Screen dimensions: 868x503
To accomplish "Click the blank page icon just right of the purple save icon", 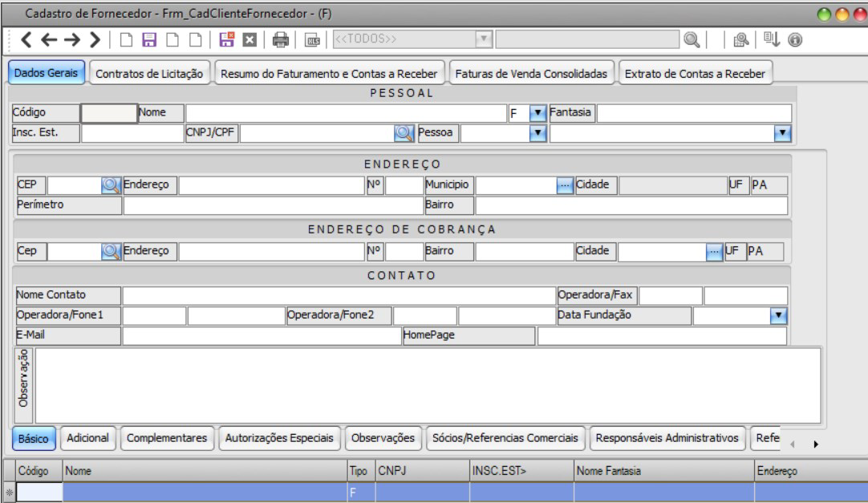I will coord(172,39).
